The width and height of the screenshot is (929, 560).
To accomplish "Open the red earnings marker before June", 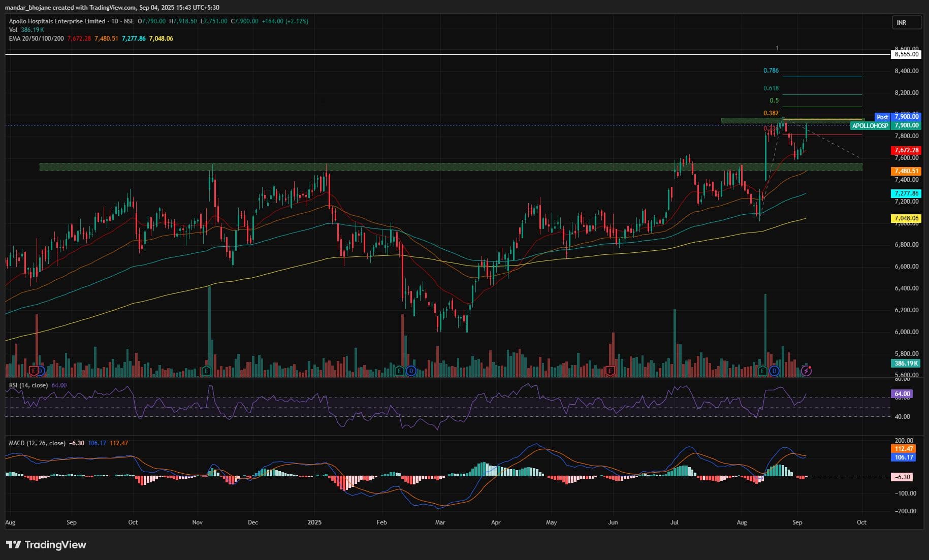I will [610, 371].
